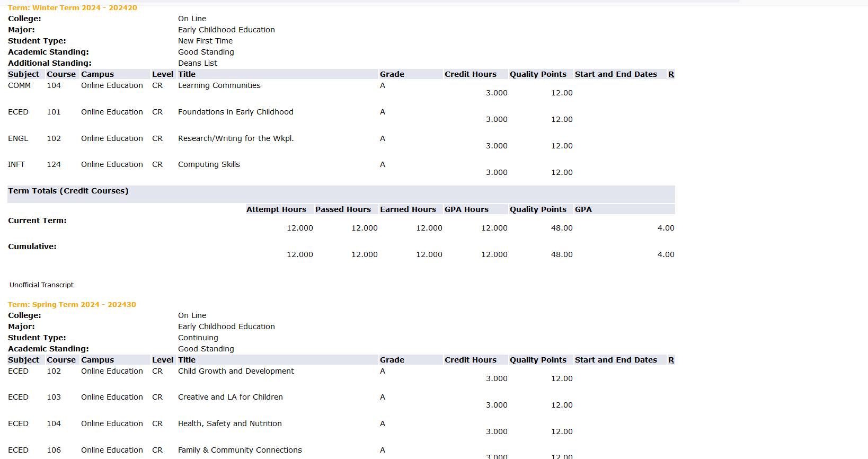Click the R column abbreviation in Winter term table
868x459 pixels.
[x=671, y=75]
